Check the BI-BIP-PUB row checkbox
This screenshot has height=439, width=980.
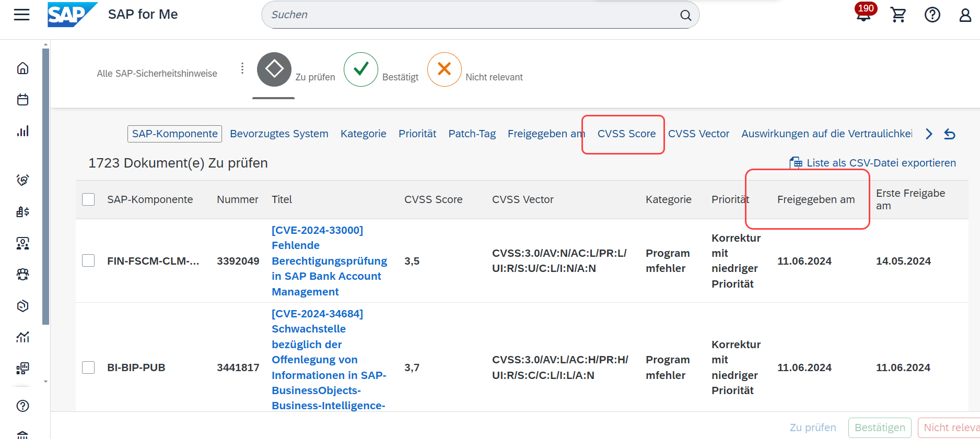(x=88, y=367)
